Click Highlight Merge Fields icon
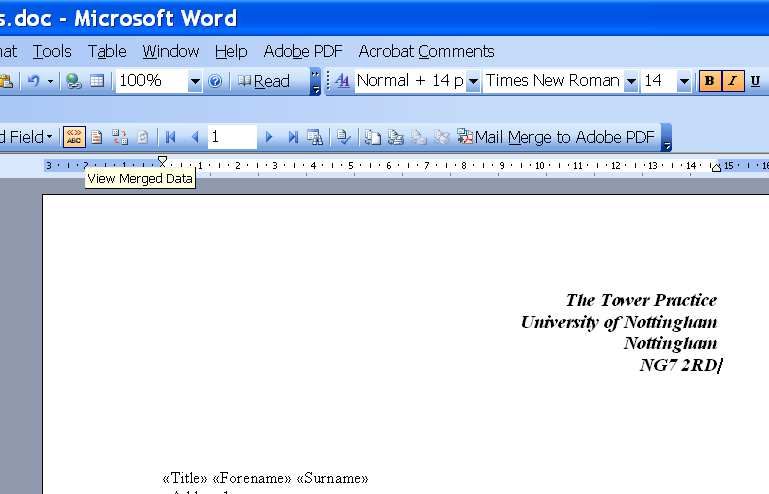769x494 pixels. point(97,137)
